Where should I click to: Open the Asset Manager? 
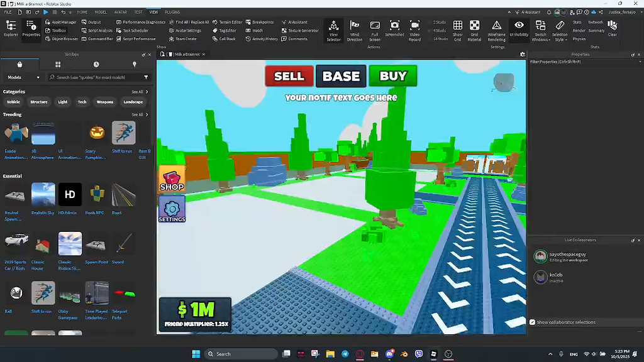point(60,22)
